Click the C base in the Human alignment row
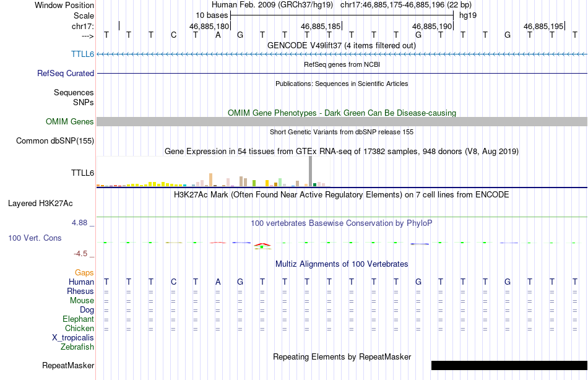The image size is (588, 380). click(173, 282)
